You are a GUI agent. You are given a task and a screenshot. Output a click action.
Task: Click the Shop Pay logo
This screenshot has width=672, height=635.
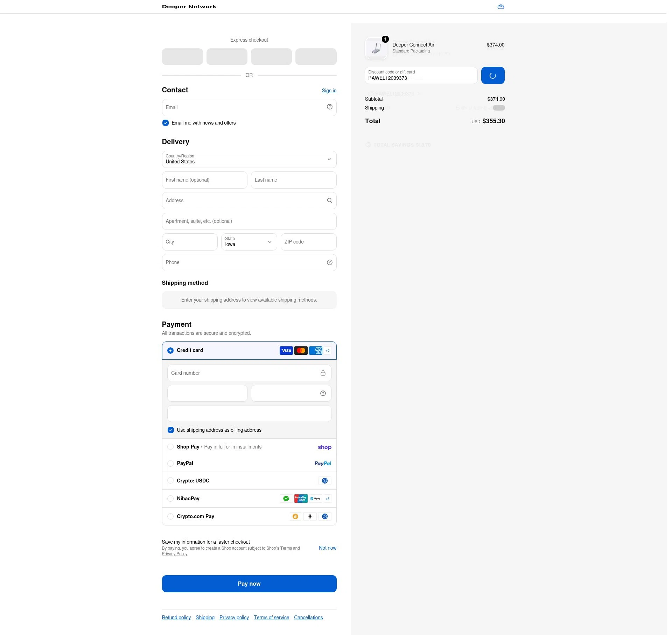click(x=324, y=447)
